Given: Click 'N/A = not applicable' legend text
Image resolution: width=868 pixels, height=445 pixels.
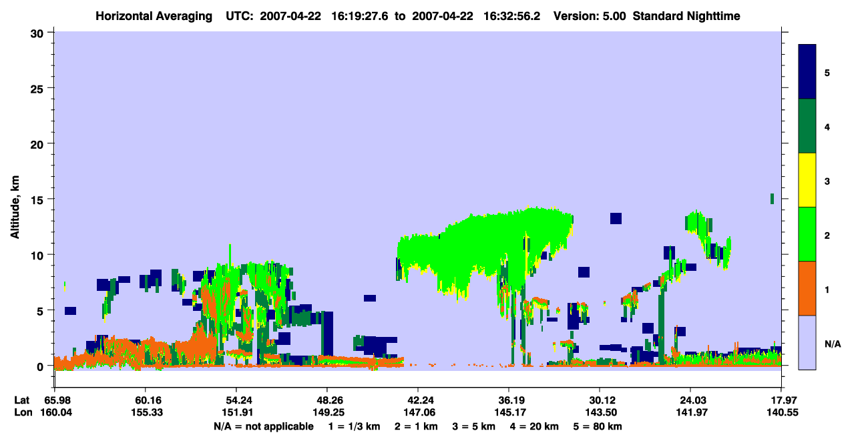Looking at the screenshot, I should pyautogui.click(x=263, y=426).
